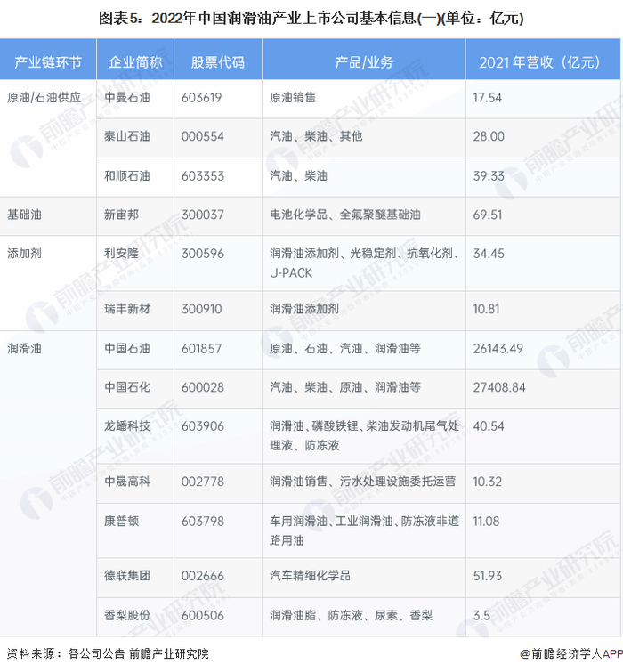This screenshot has width=623, height=672.
Task: Click company name 新宙邦
Action: [x=121, y=215]
